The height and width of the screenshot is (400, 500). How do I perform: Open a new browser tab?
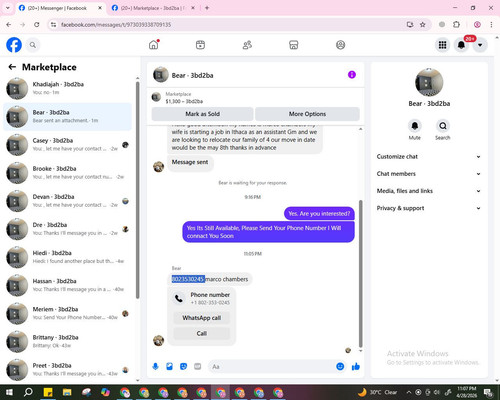coord(207,8)
